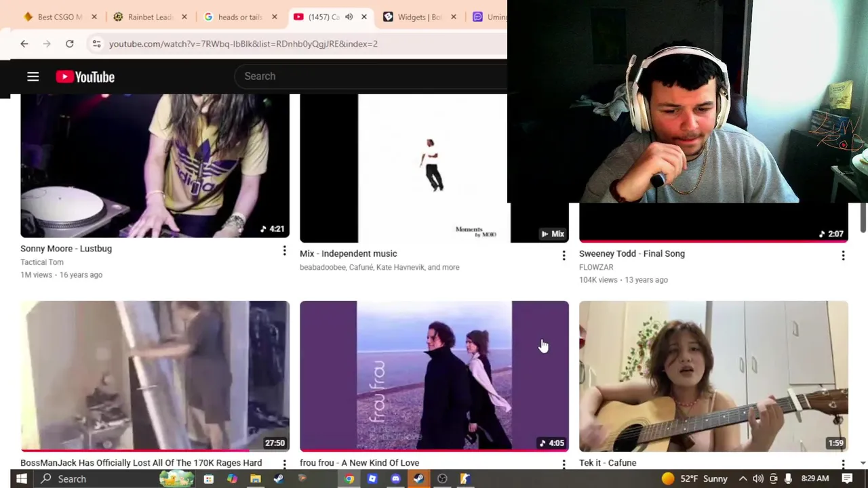Open frou frou - A New Kind Of Love title

point(359,463)
